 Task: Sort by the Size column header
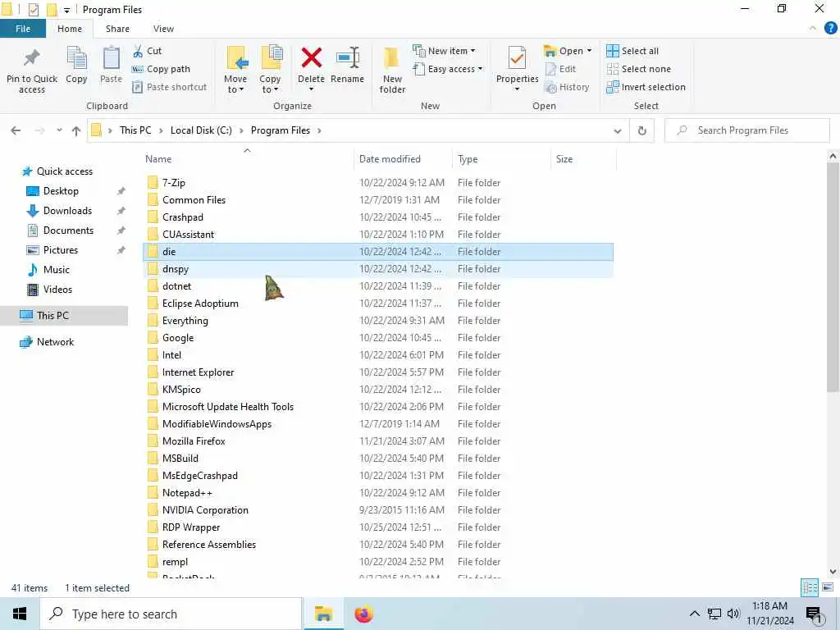pos(583,159)
